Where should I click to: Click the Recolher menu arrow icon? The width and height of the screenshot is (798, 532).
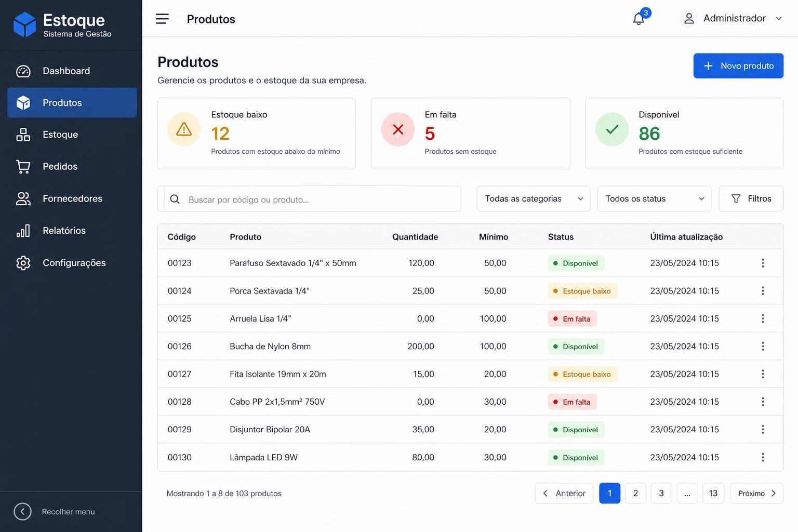(x=22, y=512)
